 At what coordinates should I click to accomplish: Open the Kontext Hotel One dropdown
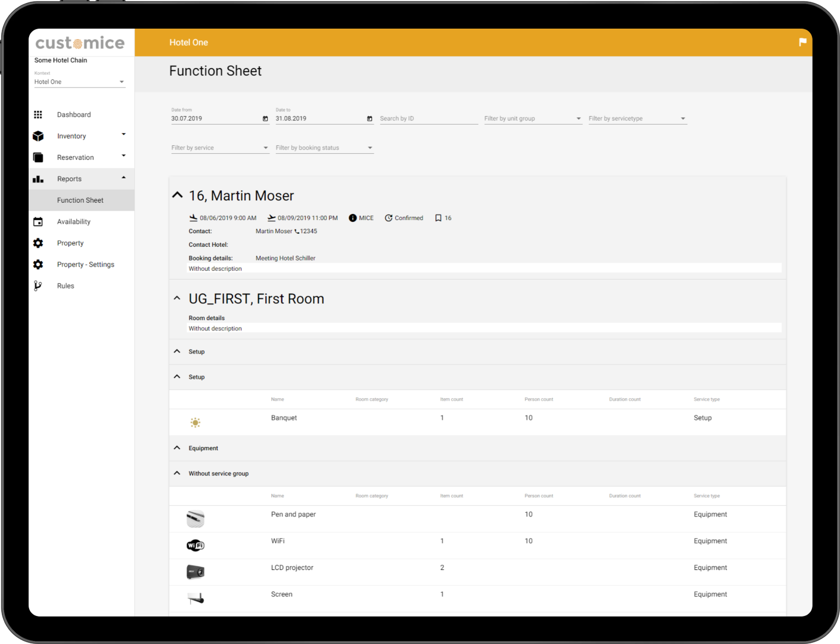coord(79,82)
